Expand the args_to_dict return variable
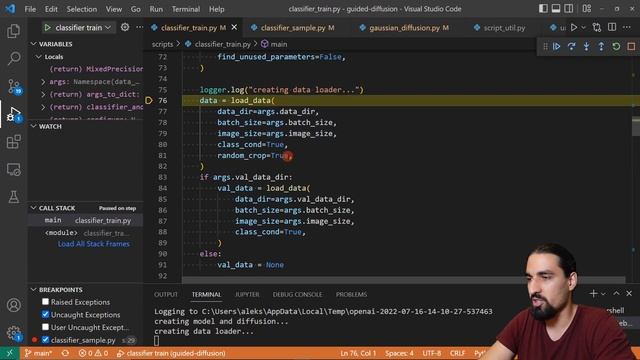640x360 pixels. (43, 94)
